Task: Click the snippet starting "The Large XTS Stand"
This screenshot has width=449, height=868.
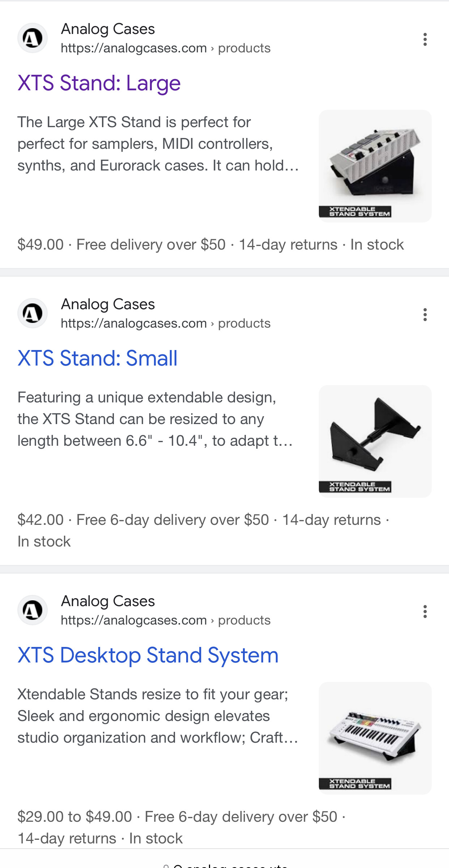Action: [x=158, y=144]
